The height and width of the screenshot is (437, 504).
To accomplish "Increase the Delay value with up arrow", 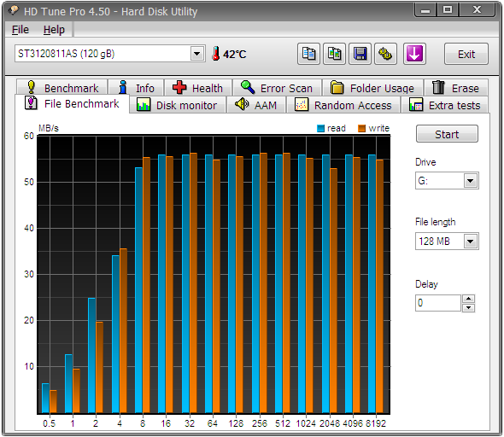I will click(x=469, y=299).
